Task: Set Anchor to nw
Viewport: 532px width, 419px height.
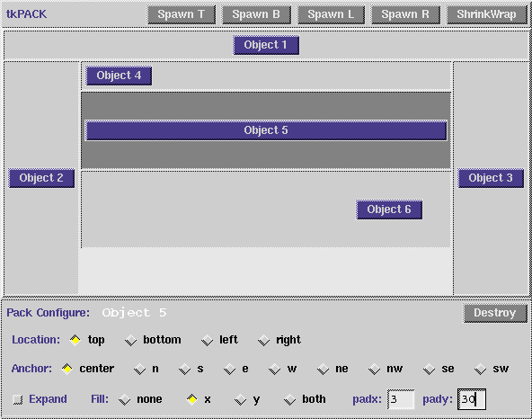Action: pos(386,369)
